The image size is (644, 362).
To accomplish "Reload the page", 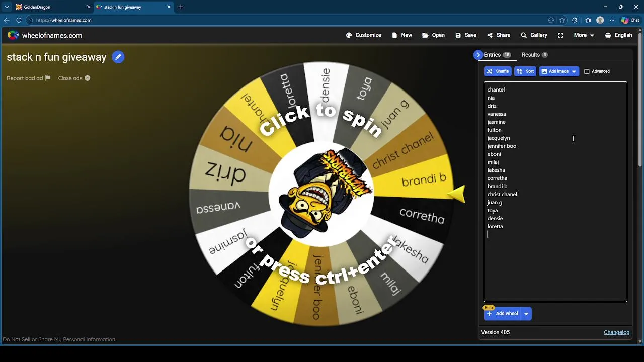I will [19, 20].
